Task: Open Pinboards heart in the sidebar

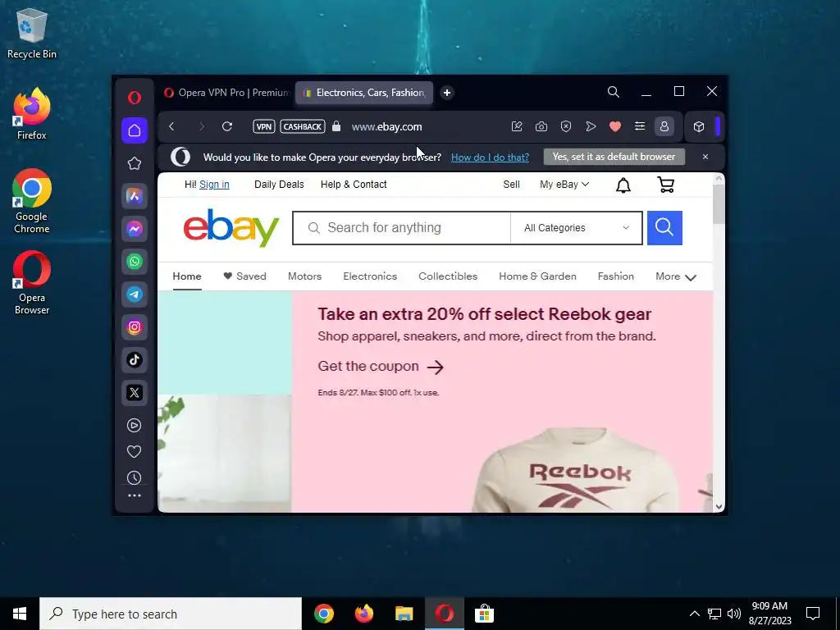Action: click(134, 452)
